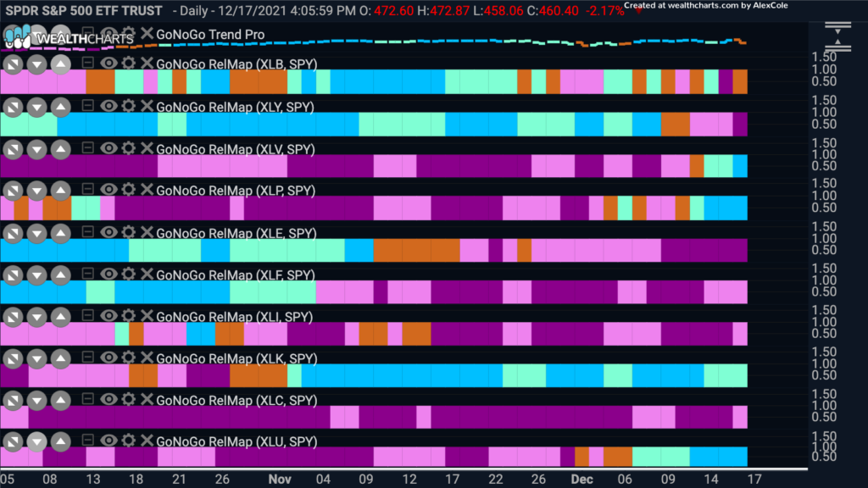Move the XLE pane up
This screenshot has width=868, height=488.
coord(60,234)
